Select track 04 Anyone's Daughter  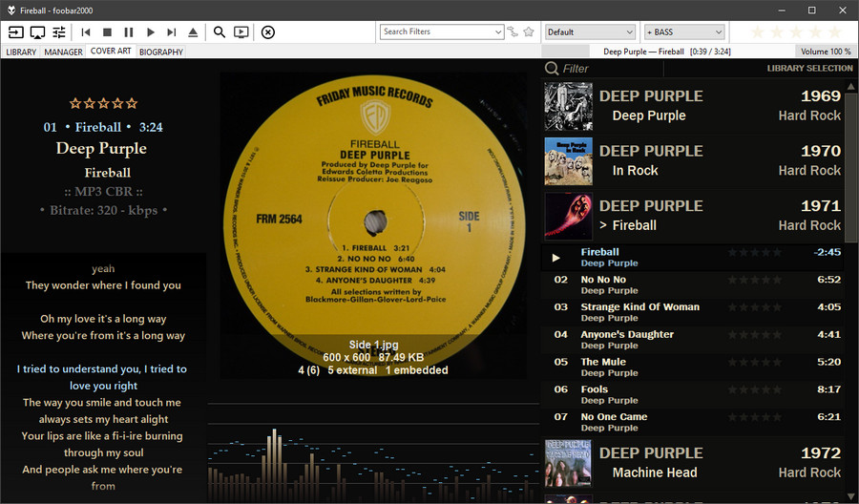coord(693,340)
